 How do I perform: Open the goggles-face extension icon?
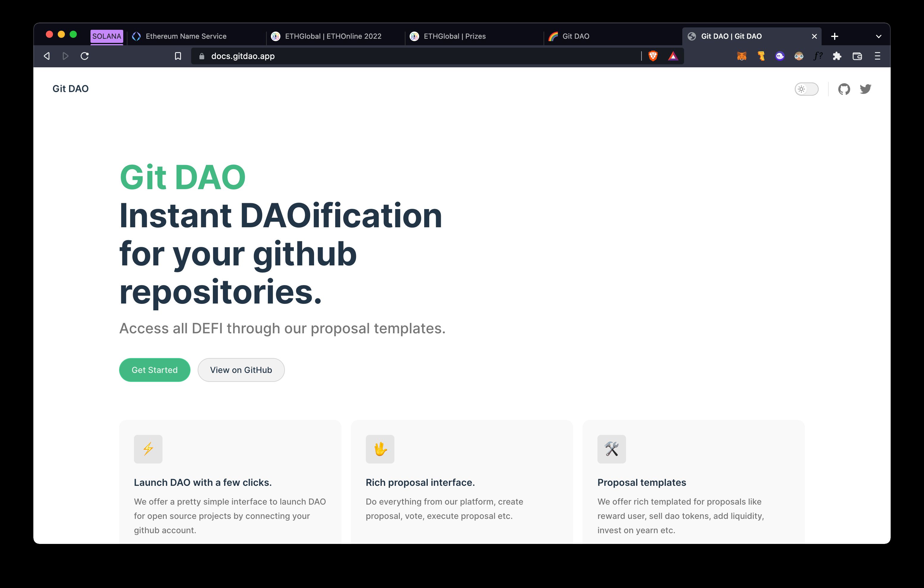point(799,57)
